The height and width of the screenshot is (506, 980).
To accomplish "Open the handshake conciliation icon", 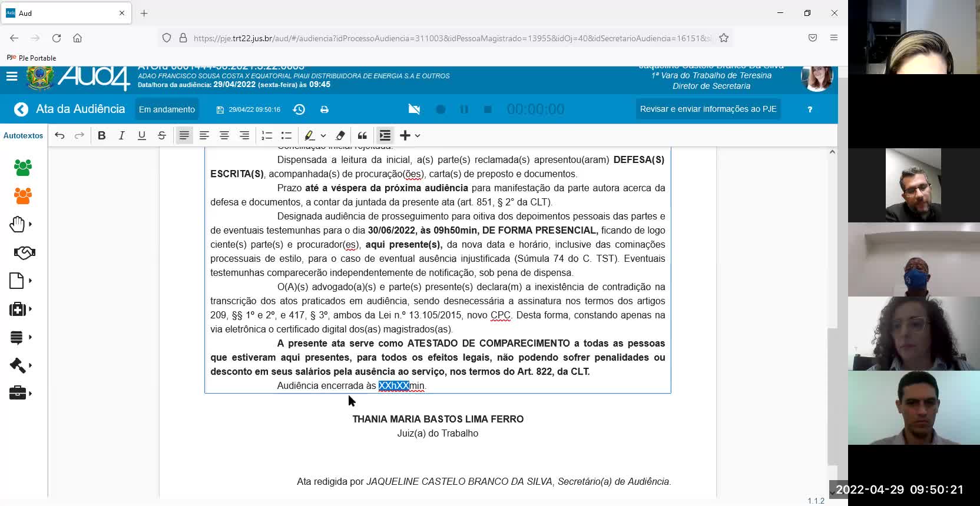I will point(24,252).
